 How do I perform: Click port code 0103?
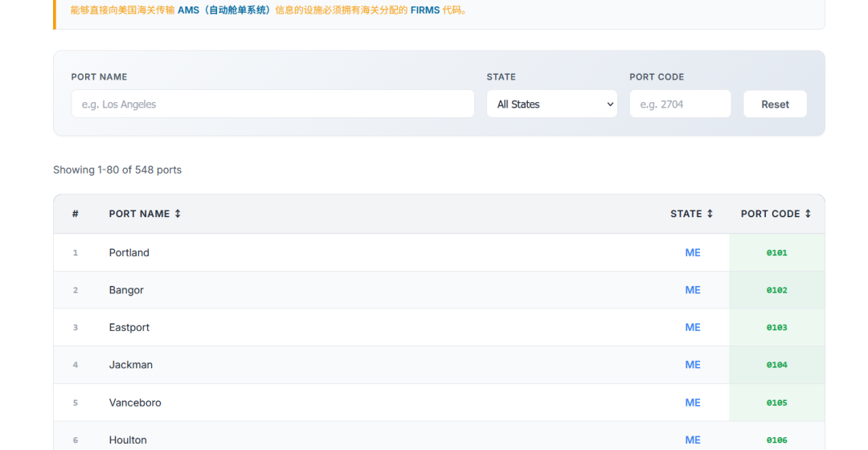tap(776, 327)
